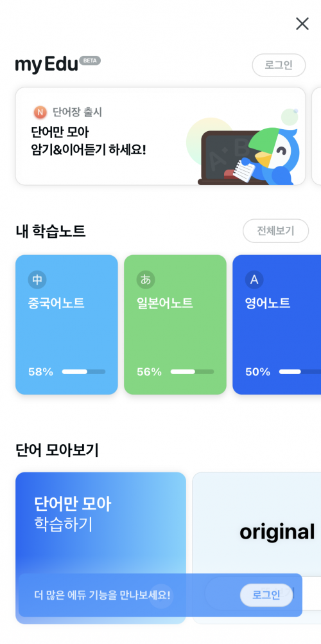321x644 pixels.
Task: Click the 56% progress bar
Action: [x=192, y=371]
